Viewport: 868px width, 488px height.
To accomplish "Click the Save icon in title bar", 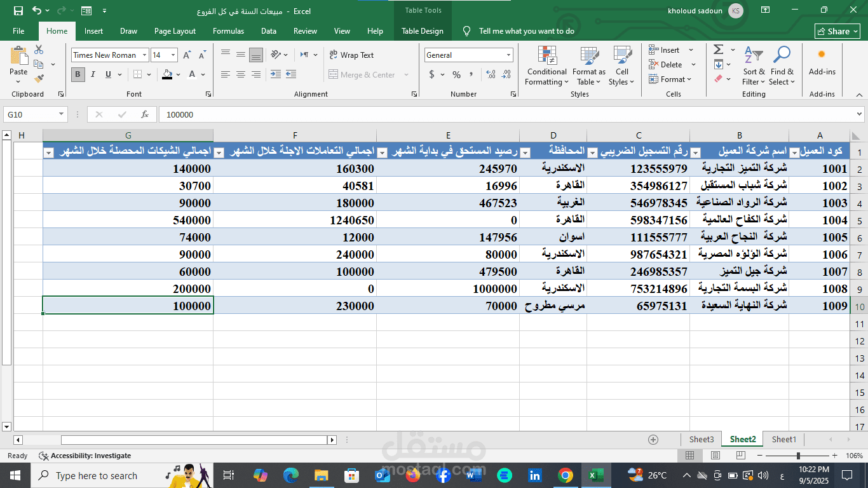I will [18, 11].
